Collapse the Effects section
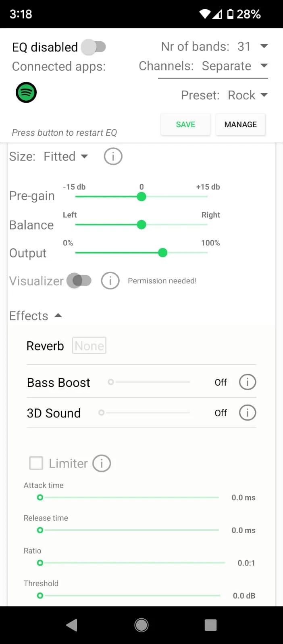 pos(58,316)
